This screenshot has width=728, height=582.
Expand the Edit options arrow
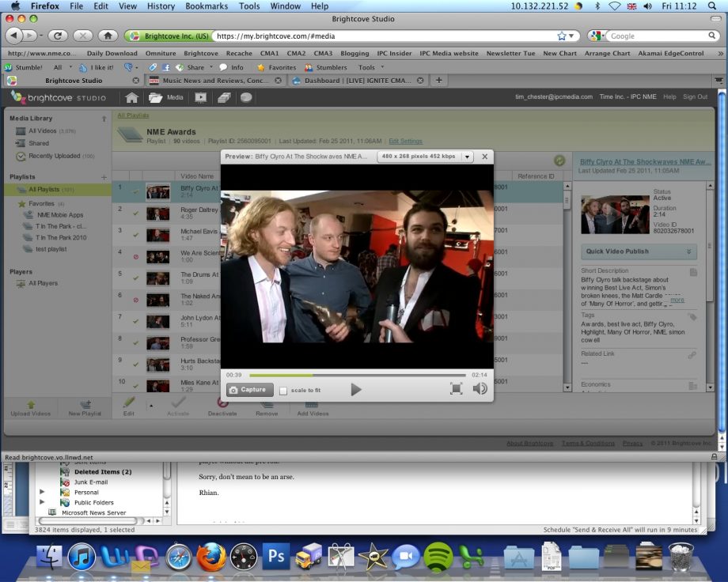(151, 406)
